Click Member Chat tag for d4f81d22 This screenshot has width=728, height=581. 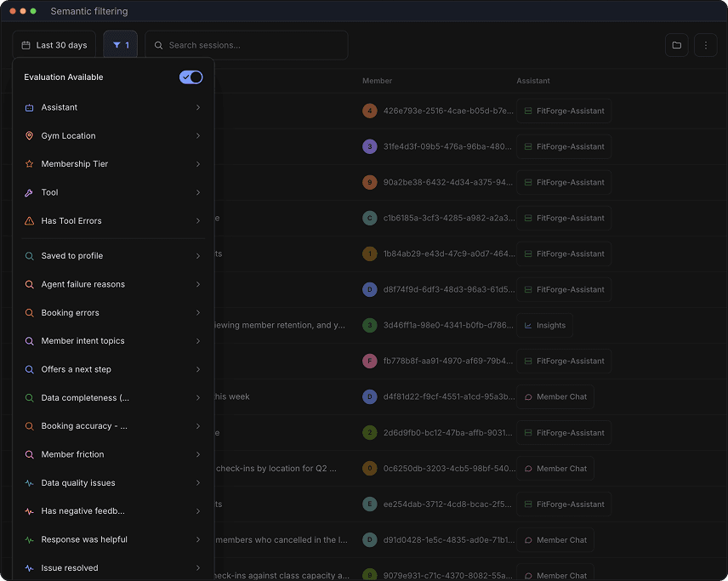(555, 396)
